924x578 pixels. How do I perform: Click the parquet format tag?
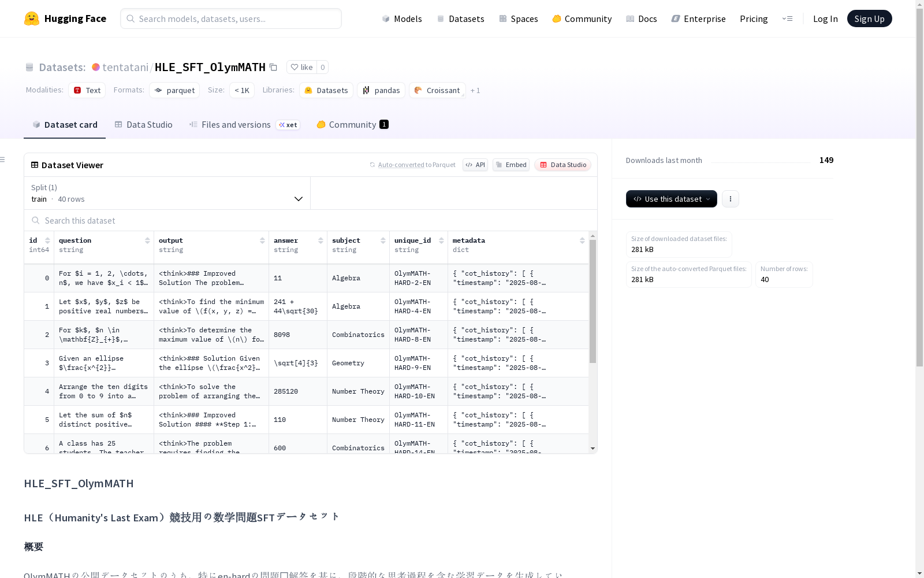[x=174, y=90]
